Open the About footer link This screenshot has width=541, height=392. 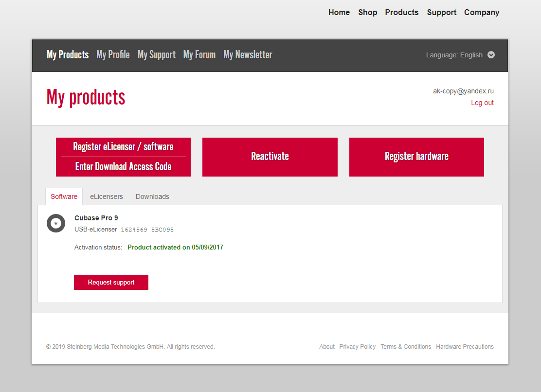[327, 346]
